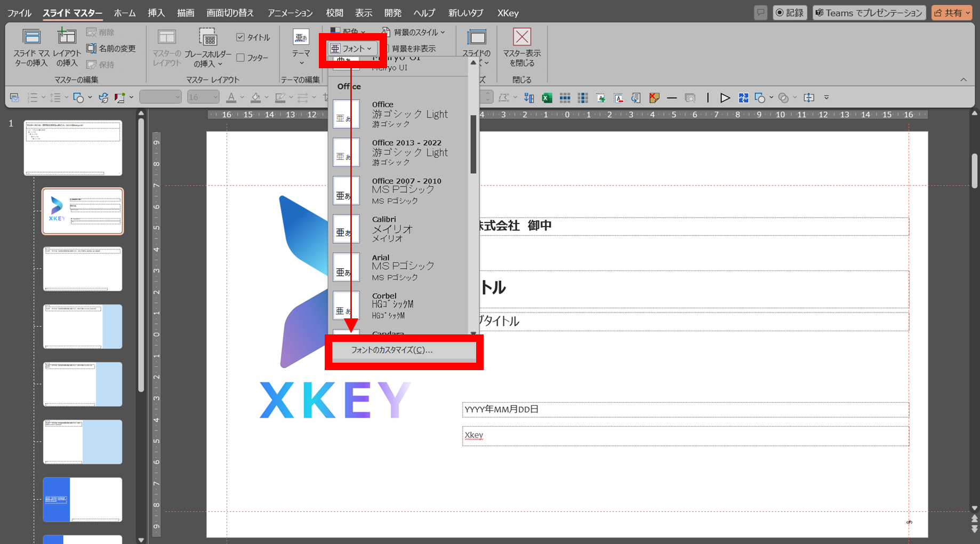Click the horizontal line icon in quick toolbar
980x544 pixels.
[672, 98]
